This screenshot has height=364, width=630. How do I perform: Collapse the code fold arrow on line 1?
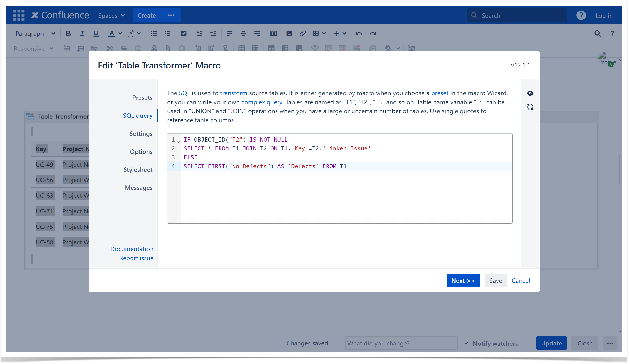(x=179, y=142)
